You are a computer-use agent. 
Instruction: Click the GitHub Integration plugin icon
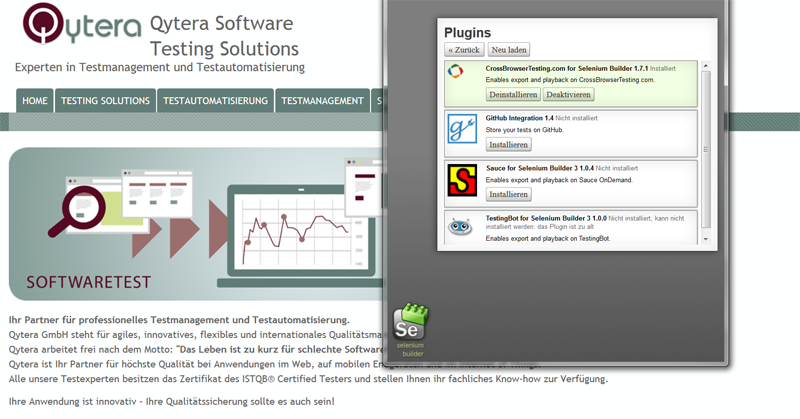tap(461, 128)
